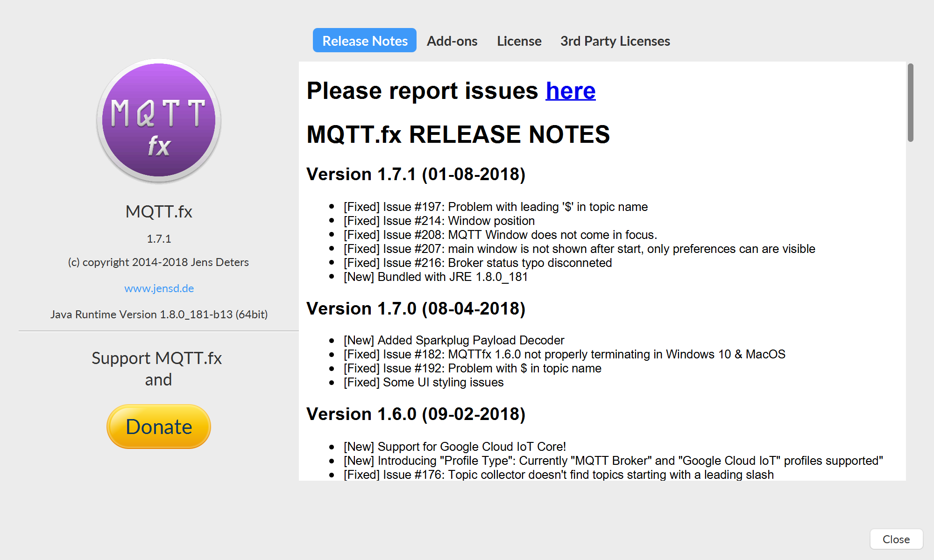Click the Issue #197 release note entry
934x560 pixels.
coord(495,207)
